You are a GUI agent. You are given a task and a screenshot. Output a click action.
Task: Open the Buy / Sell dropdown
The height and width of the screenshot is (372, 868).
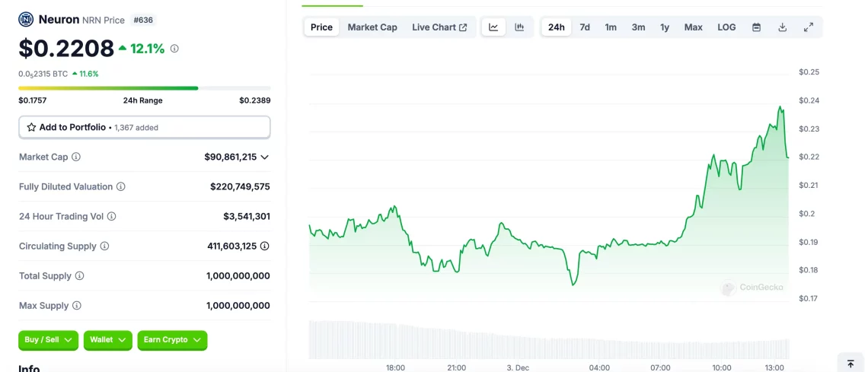point(48,340)
